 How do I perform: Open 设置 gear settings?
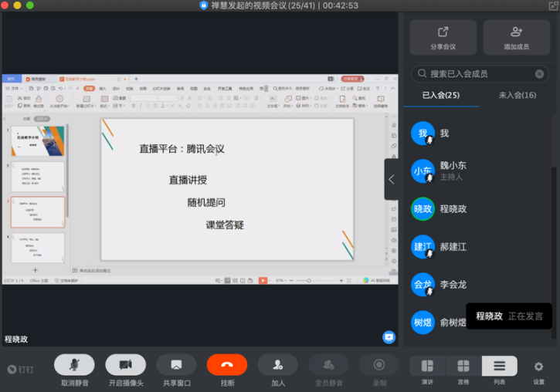click(x=538, y=367)
